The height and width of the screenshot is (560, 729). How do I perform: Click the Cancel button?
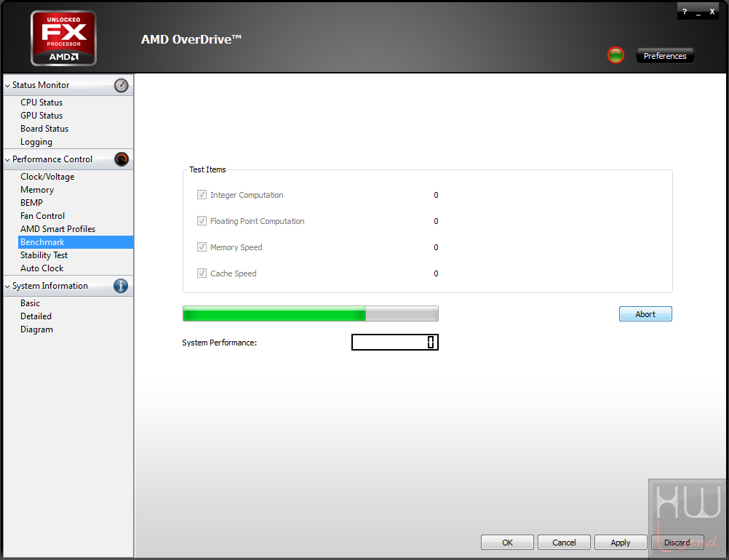tap(564, 543)
